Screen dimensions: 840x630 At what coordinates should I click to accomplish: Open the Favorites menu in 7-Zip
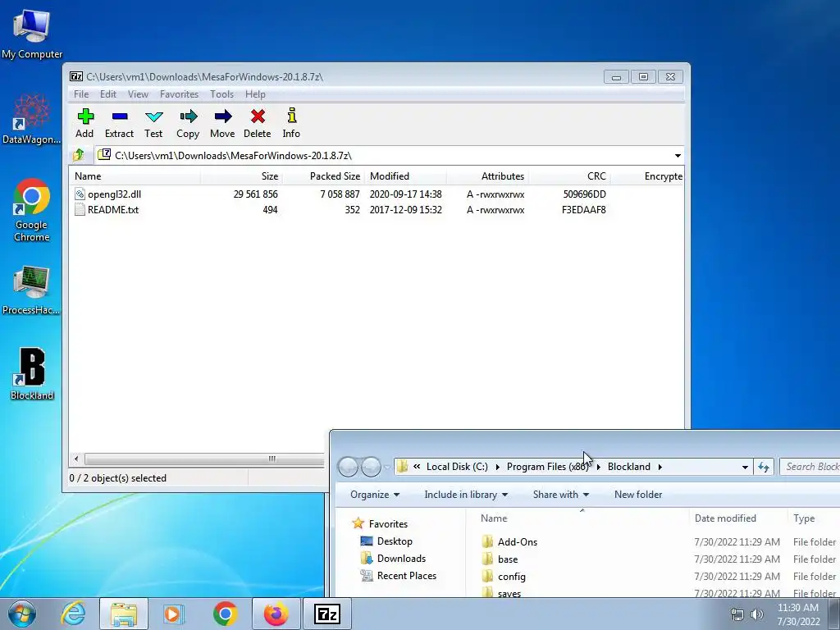pos(179,94)
